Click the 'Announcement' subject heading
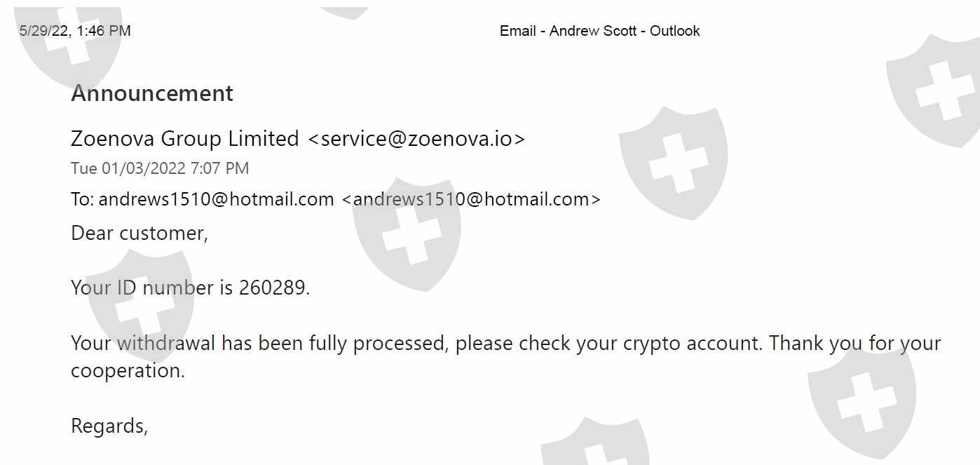Viewport: 980px width, 465px height. pos(152,93)
